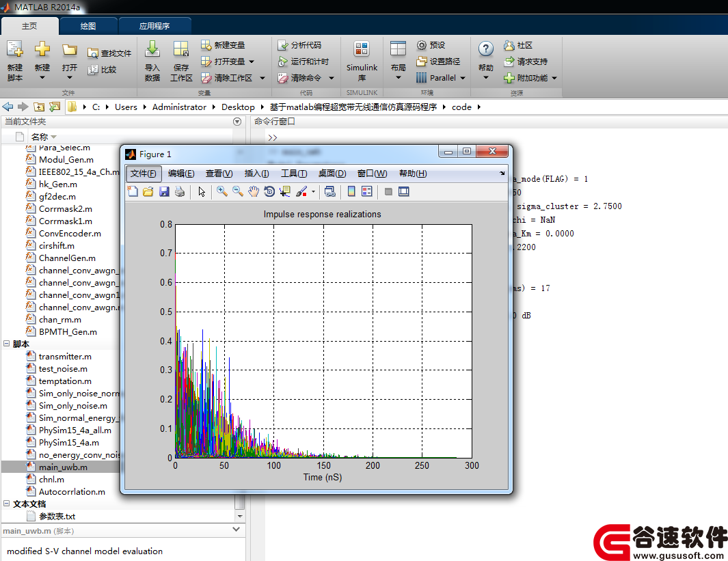Print the figure with the printer icon

click(x=180, y=191)
